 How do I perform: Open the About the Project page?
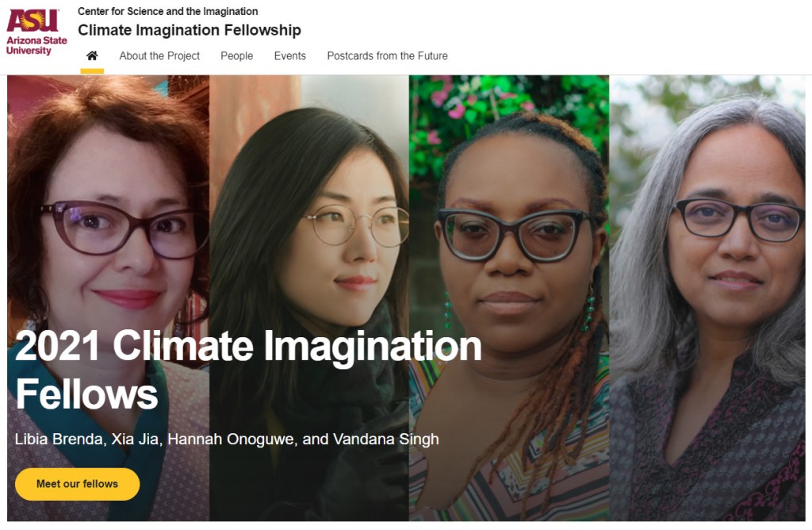[x=159, y=56]
